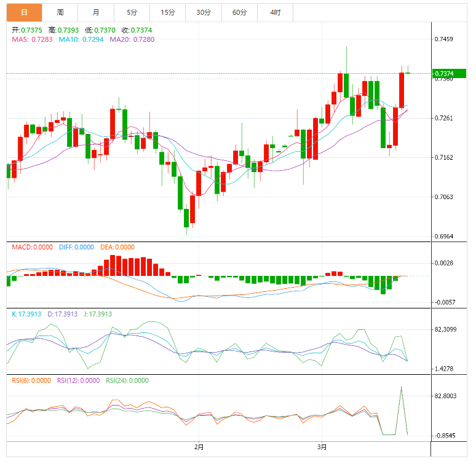Image resolution: width=476 pixels, height=467 pixels.
Task: Open the 60分 interval tab
Action: click(x=239, y=12)
